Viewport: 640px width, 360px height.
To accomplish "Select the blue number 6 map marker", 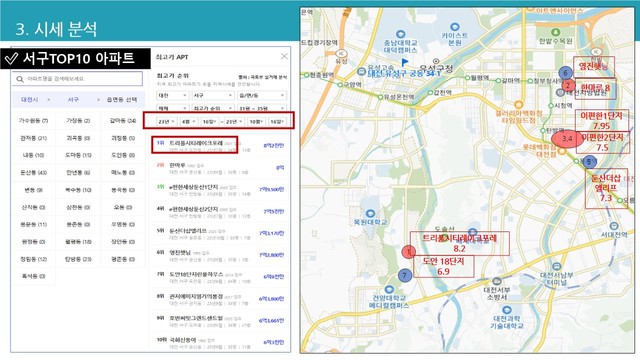I will pos(565,73).
